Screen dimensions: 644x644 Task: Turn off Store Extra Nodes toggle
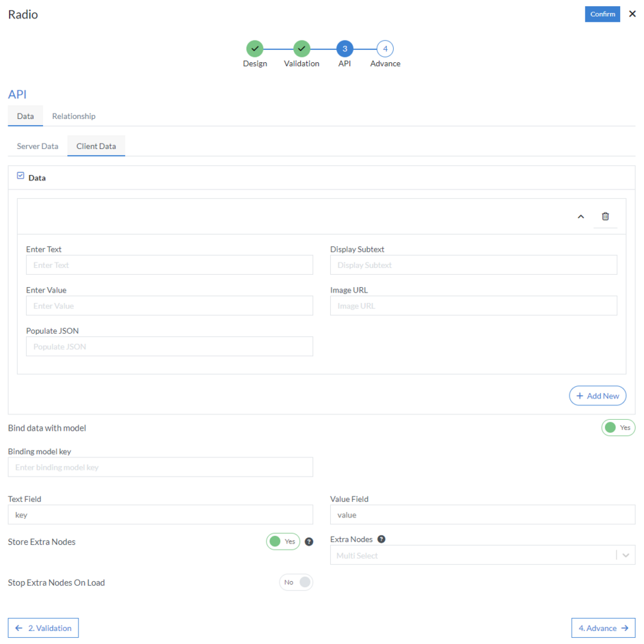pyautogui.click(x=283, y=541)
